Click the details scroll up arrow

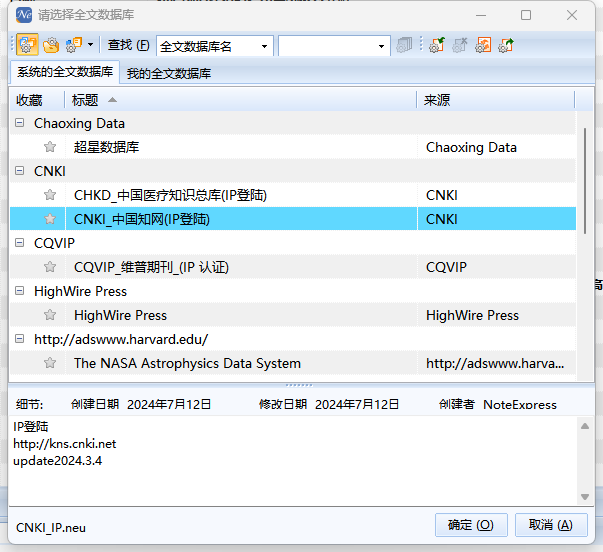(x=585, y=426)
